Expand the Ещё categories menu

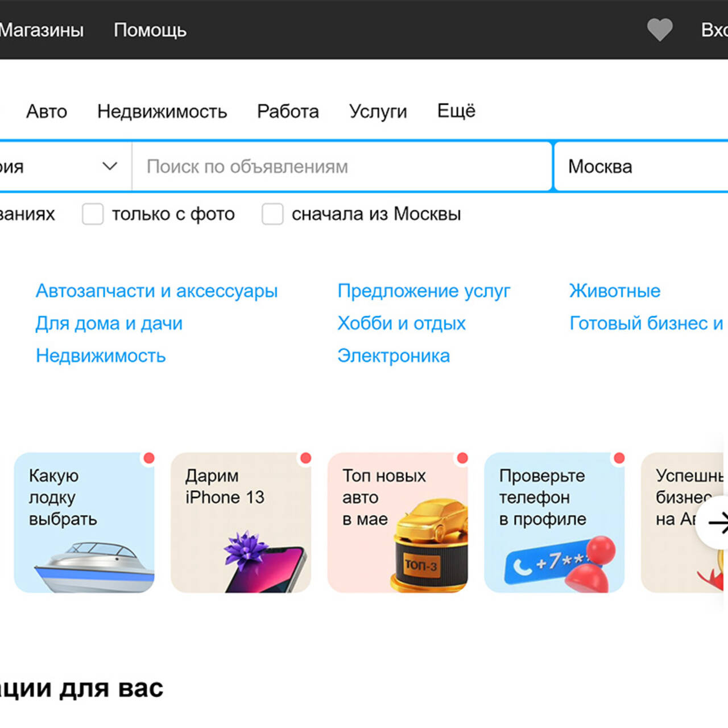pos(456,110)
